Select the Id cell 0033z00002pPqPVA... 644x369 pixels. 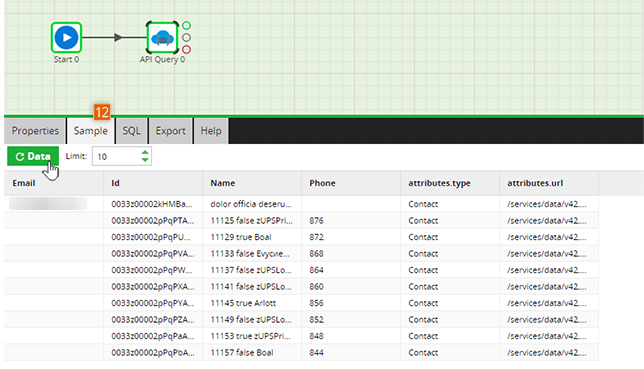click(153, 254)
